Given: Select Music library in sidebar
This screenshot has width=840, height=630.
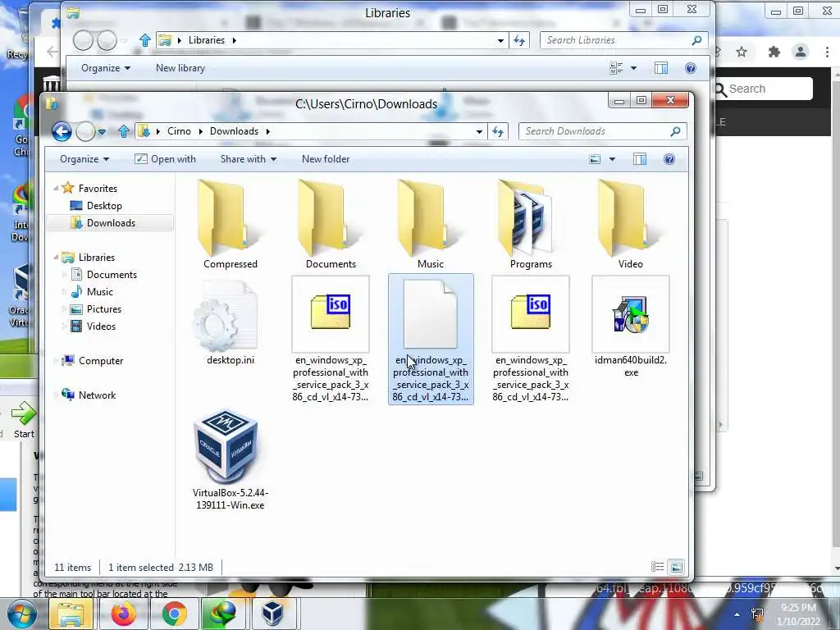Looking at the screenshot, I should pyautogui.click(x=100, y=291).
